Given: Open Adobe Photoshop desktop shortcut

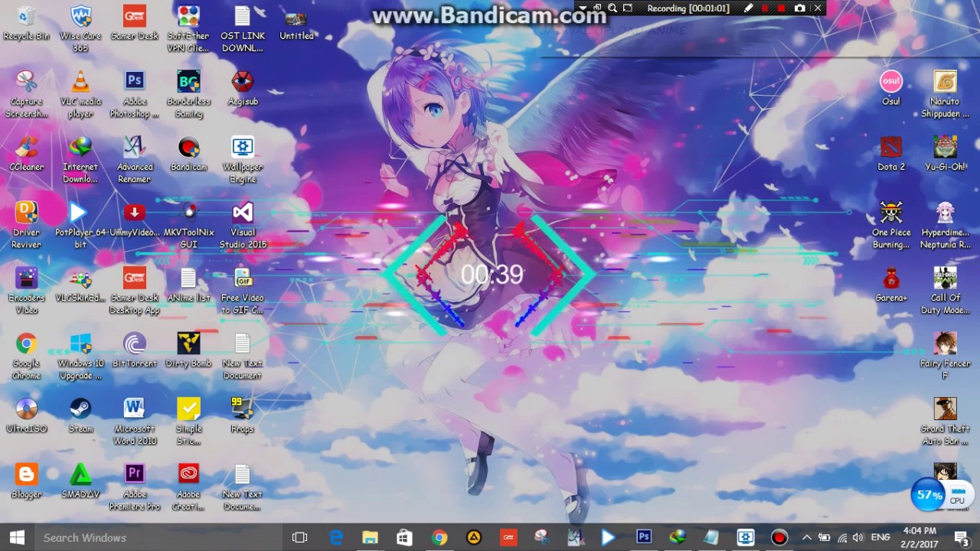Looking at the screenshot, I should pos(135,94).
